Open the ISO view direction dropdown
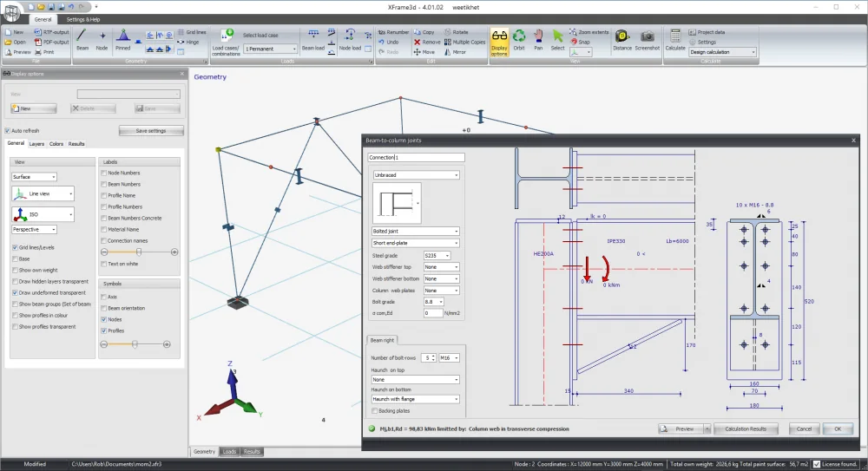This screenshot has height=471, width=868. tap(43, 214)
